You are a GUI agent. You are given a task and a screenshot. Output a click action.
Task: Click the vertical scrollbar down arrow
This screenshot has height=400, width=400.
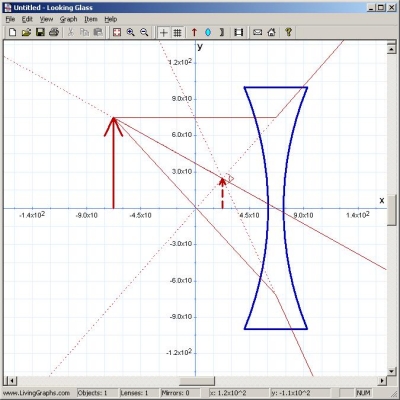tap(391, 371)
